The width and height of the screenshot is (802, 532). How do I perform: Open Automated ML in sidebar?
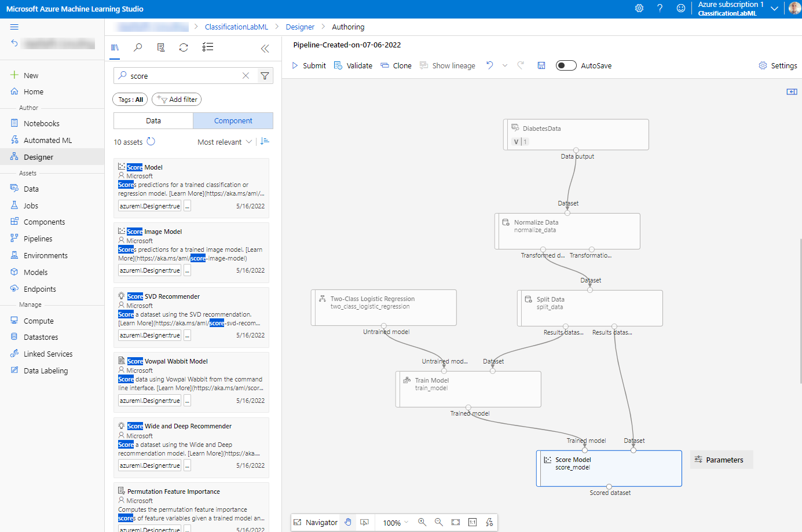click(x=47, y=140)
